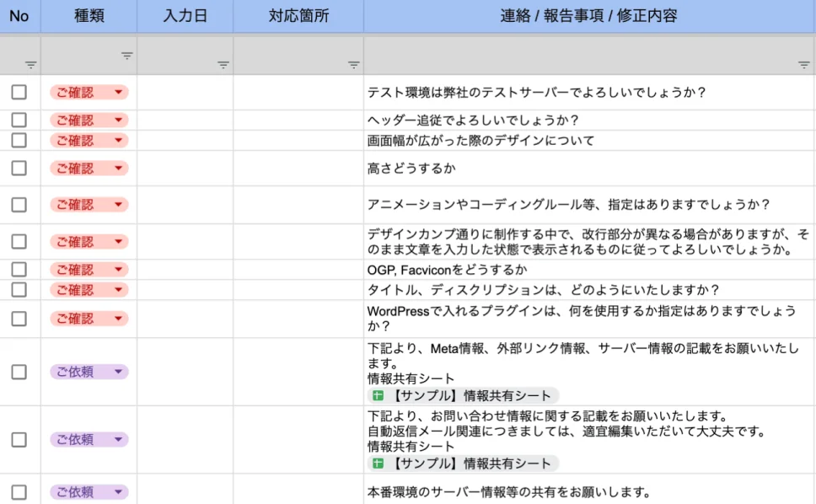This screenshot has height=504, width=816.
Task: Click the text タイトル、ディスクリプションは、どのようにいたしますか？
Action: click(544, 290)
